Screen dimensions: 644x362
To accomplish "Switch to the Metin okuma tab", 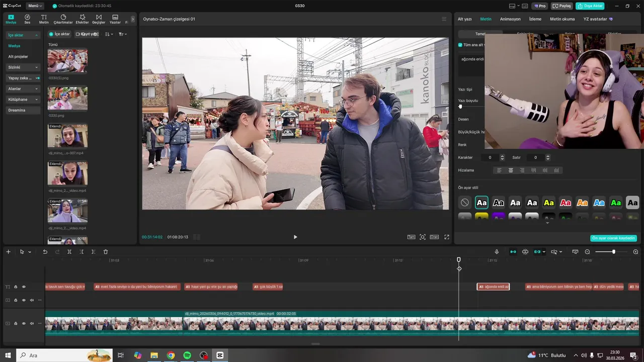I will pyautogui.click(x=562, y=19).
